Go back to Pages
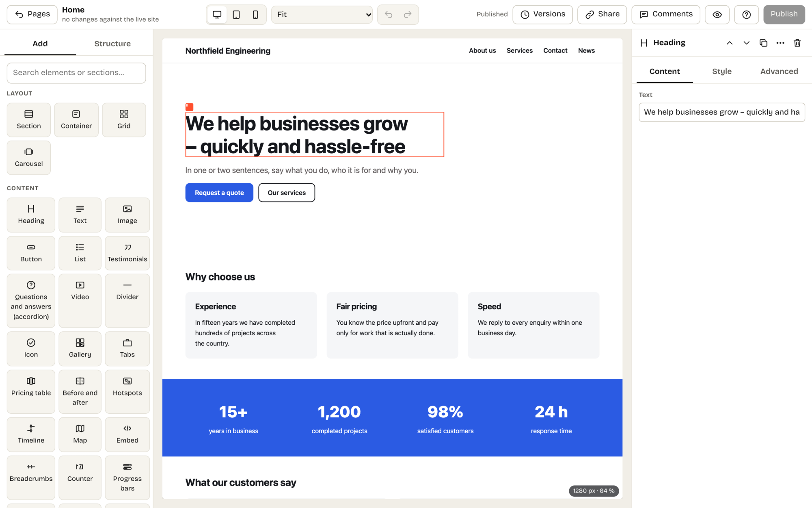The image size is (812, 508). (32, 14)
